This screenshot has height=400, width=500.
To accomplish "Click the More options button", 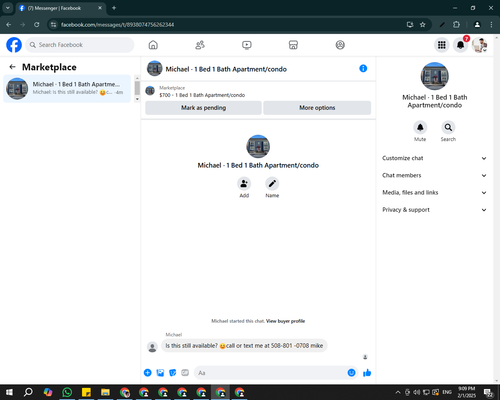I will tap(317, 108).
